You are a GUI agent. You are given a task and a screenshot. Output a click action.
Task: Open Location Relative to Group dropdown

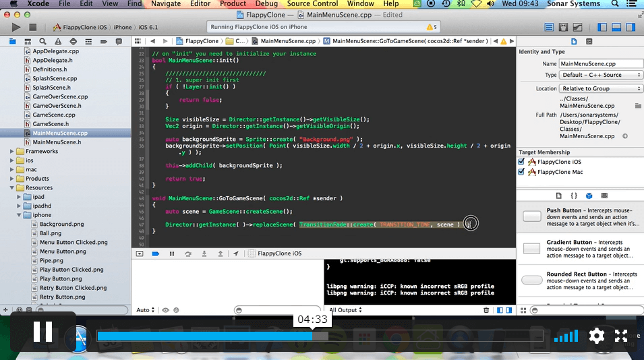pos(601,89)
